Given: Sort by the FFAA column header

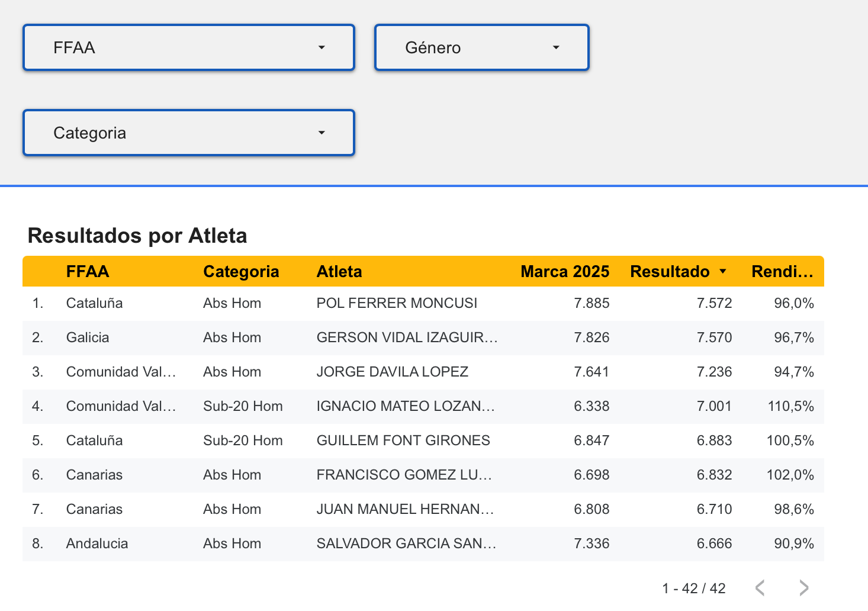Looking at the screenshot, I should (88, 272).
